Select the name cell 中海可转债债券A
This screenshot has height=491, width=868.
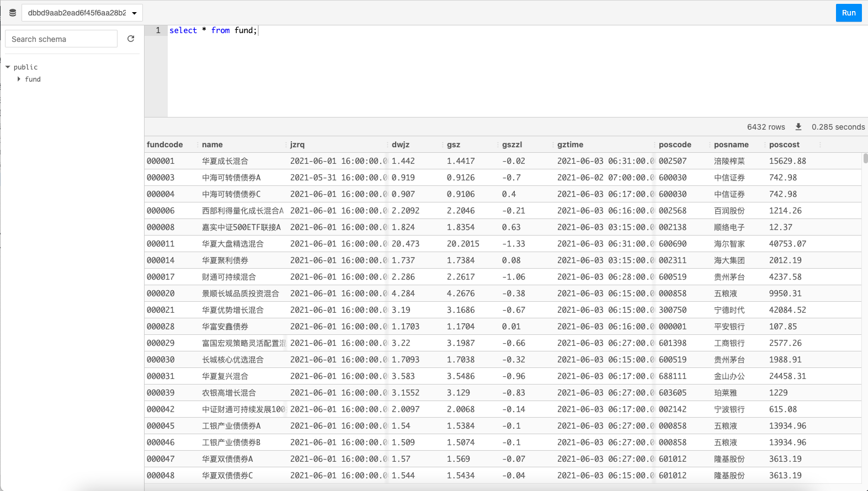tap(231, 178)
